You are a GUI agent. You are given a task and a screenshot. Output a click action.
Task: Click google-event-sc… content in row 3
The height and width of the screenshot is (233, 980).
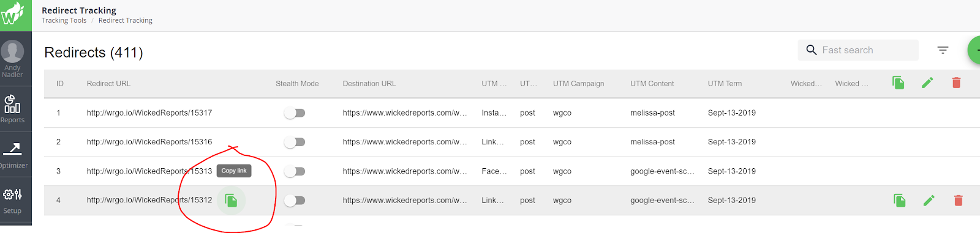click(662, 171)
